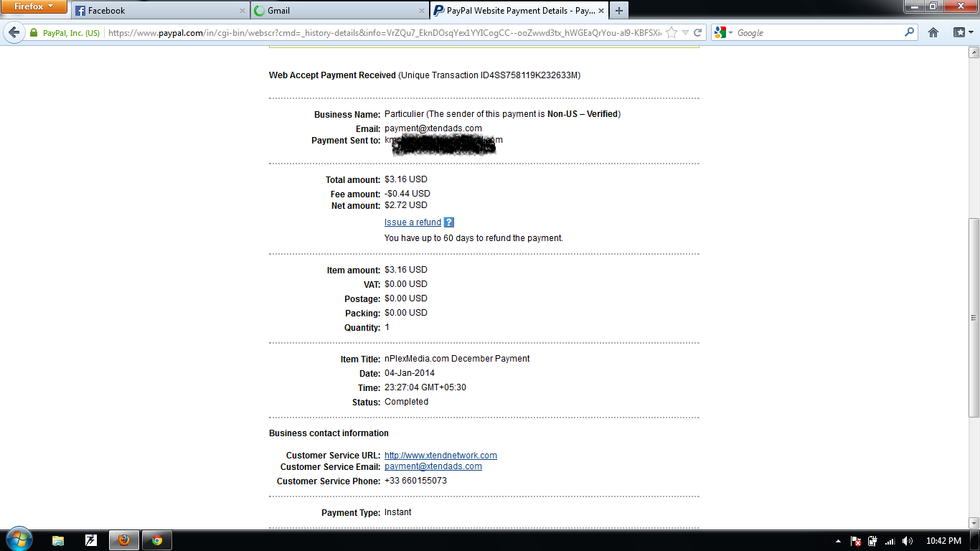Screen dimensions: 980x551
Task: Click the PayPal, Inc. (US) identity label
Action: coord(71,33)
